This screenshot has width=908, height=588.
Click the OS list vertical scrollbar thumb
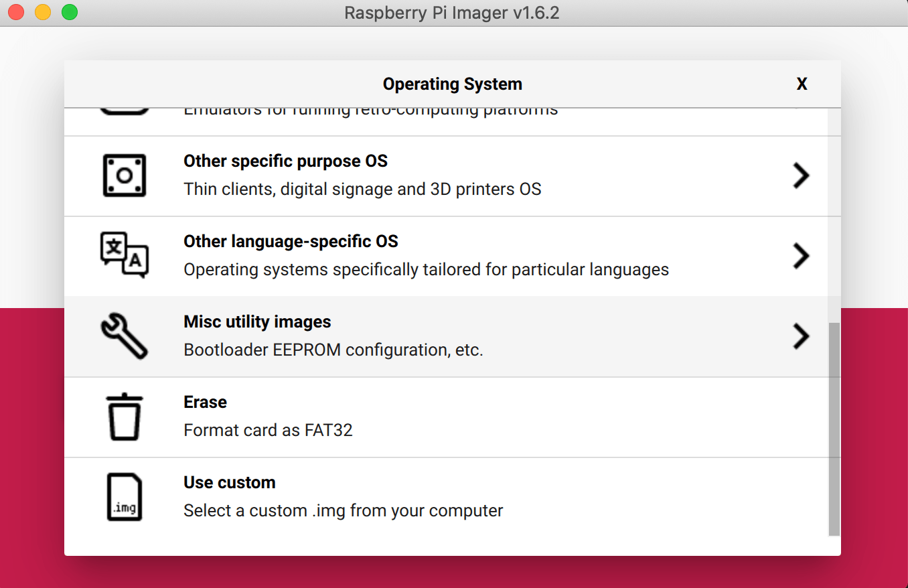(834, 429)
